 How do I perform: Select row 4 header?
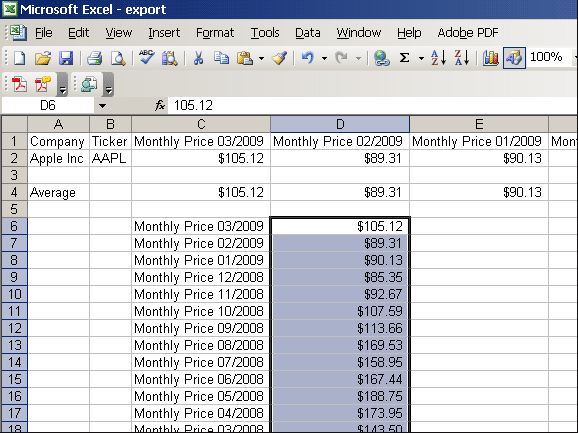(x=14, y=192)
